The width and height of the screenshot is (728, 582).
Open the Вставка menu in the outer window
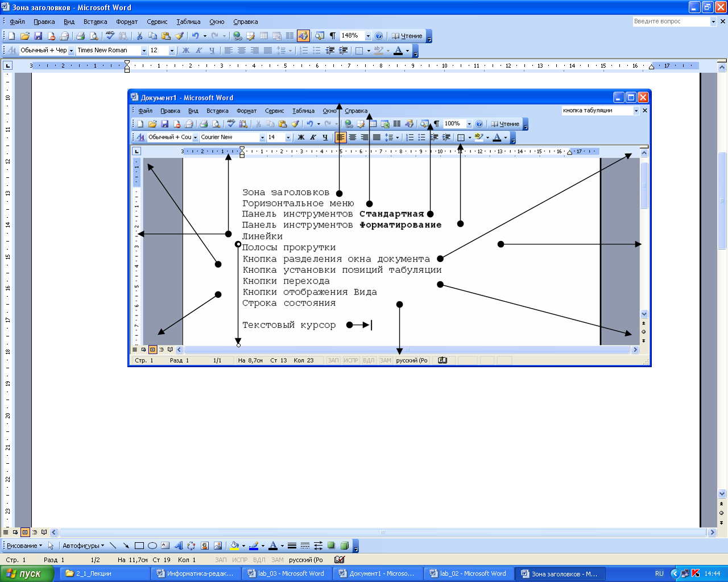95,22
